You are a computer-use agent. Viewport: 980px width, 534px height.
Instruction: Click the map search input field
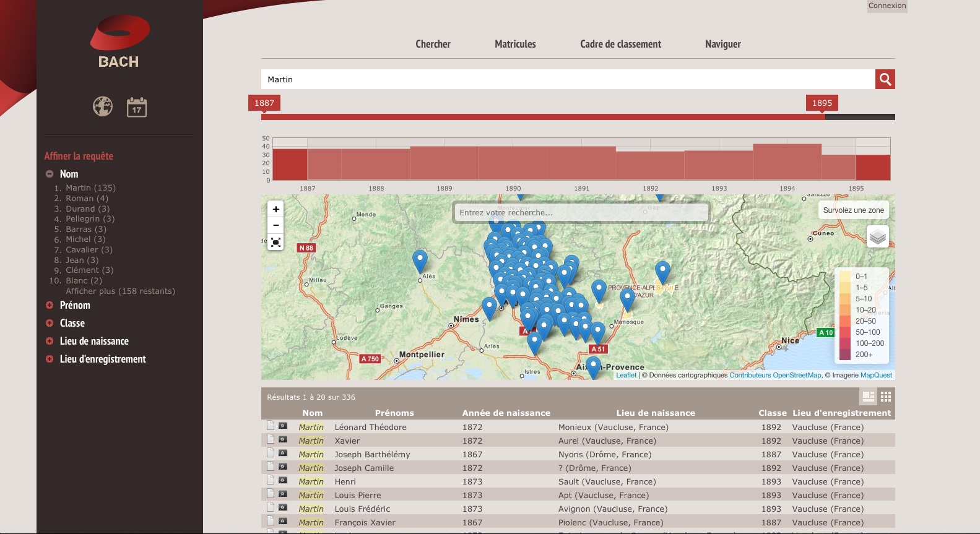pos(580,212)
